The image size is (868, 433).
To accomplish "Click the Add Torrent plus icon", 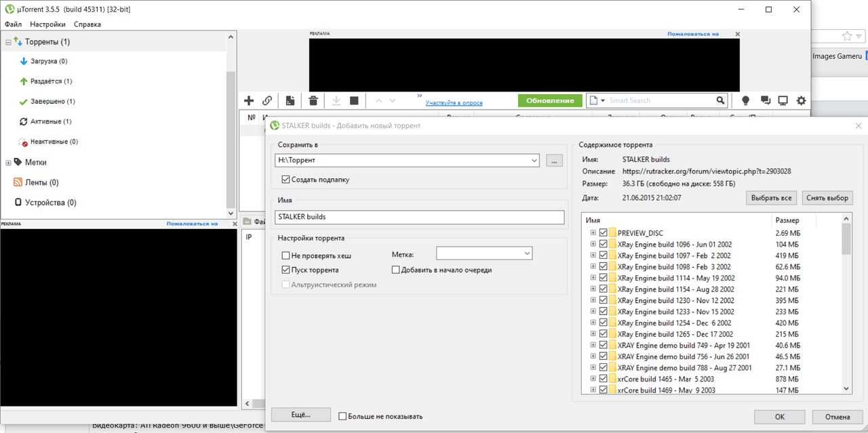I will 249,100.
